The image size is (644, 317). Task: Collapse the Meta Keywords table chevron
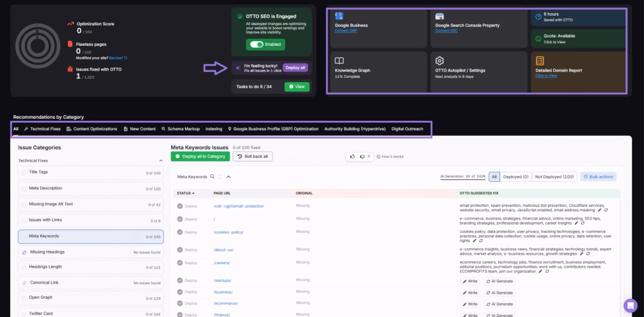pos(228,177)
